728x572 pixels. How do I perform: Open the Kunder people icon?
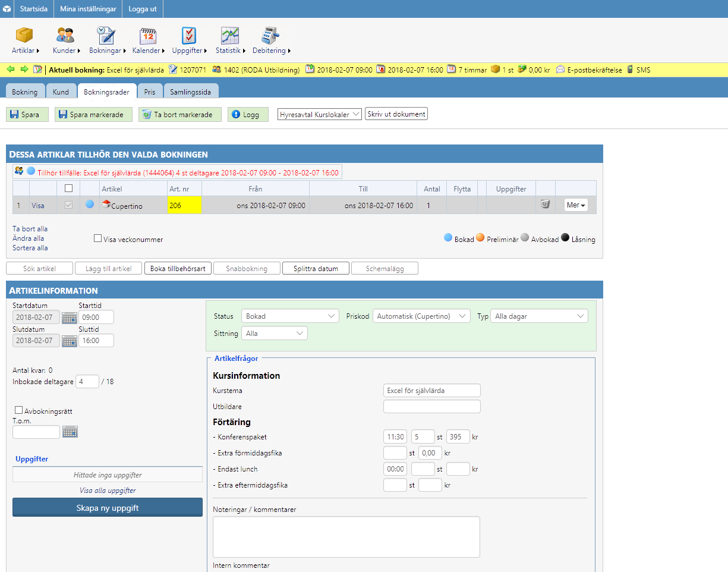(65, 36)
